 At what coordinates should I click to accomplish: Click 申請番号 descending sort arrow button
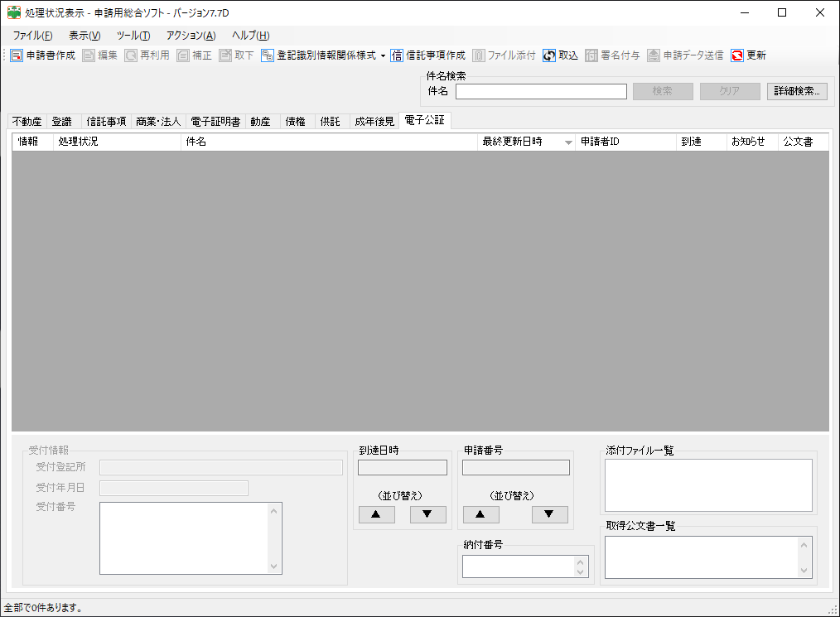pos(549,514)
